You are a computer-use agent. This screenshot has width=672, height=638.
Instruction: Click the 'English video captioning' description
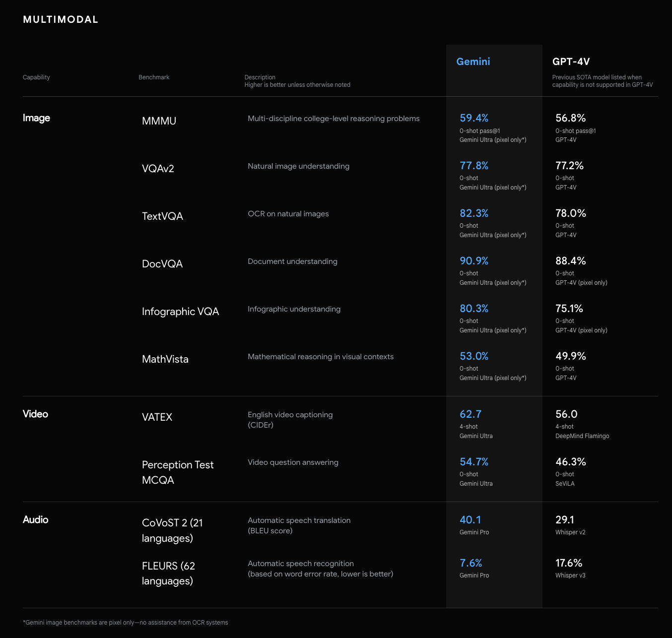[290, 415]
